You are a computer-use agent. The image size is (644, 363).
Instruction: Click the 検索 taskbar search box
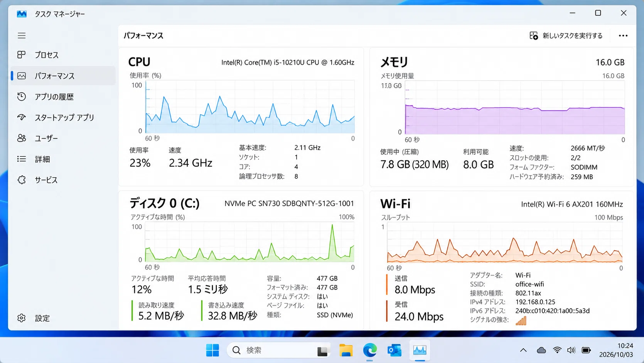[x=278, y=350]
